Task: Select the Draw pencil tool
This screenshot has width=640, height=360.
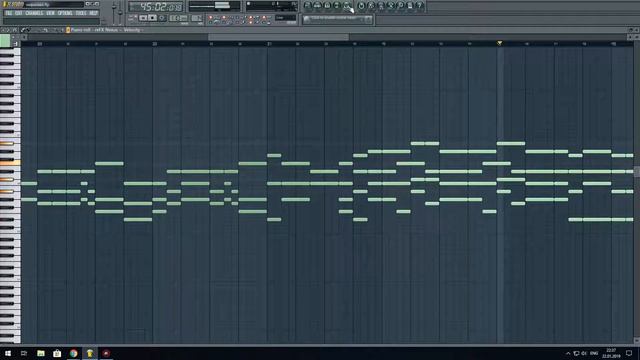Action: (23, 30)
